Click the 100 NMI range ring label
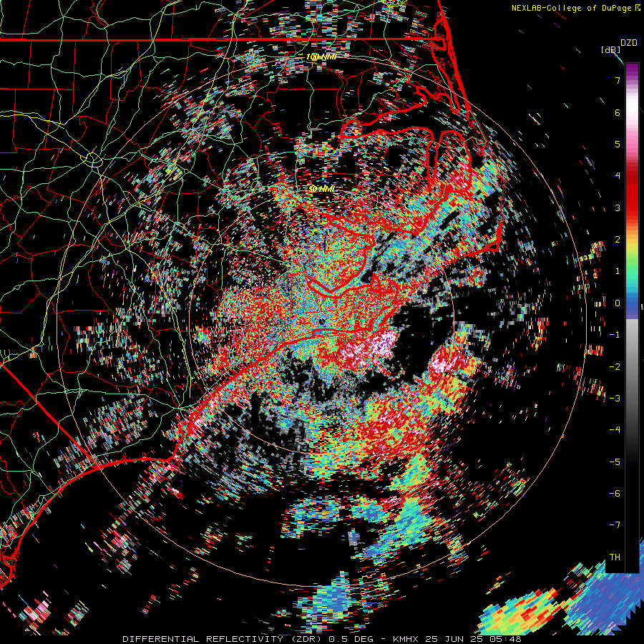Viewport: 644px width, 644px height. [x=321, y=57]
